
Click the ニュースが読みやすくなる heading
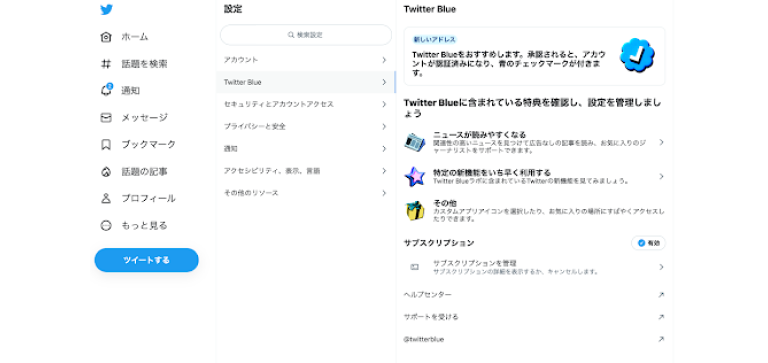[480, 135]
